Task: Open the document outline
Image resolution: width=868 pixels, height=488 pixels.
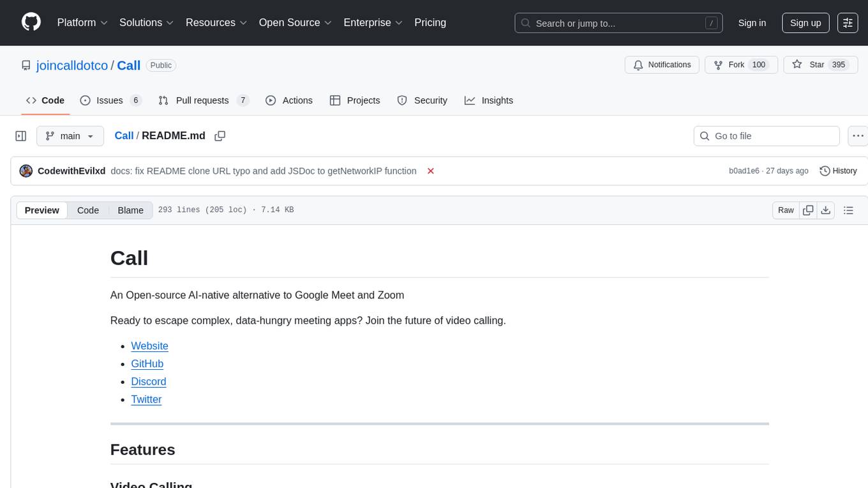Action: [x=848, y=210]
